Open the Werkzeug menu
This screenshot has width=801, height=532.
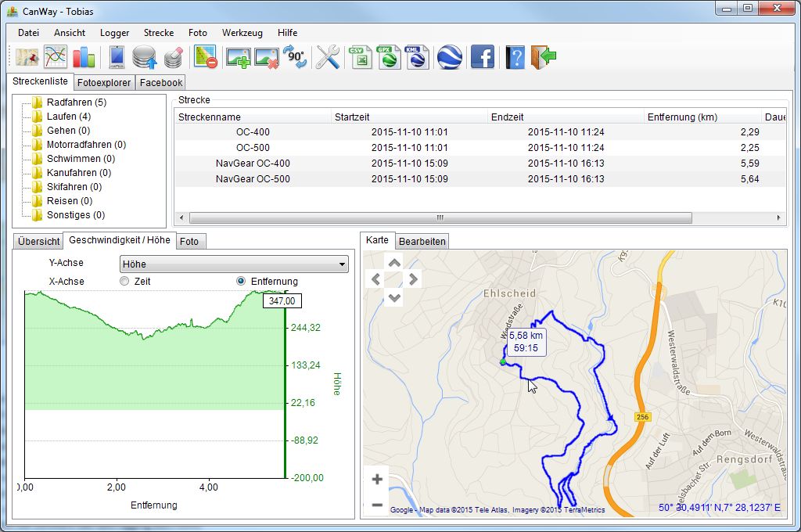pos(242,33)
